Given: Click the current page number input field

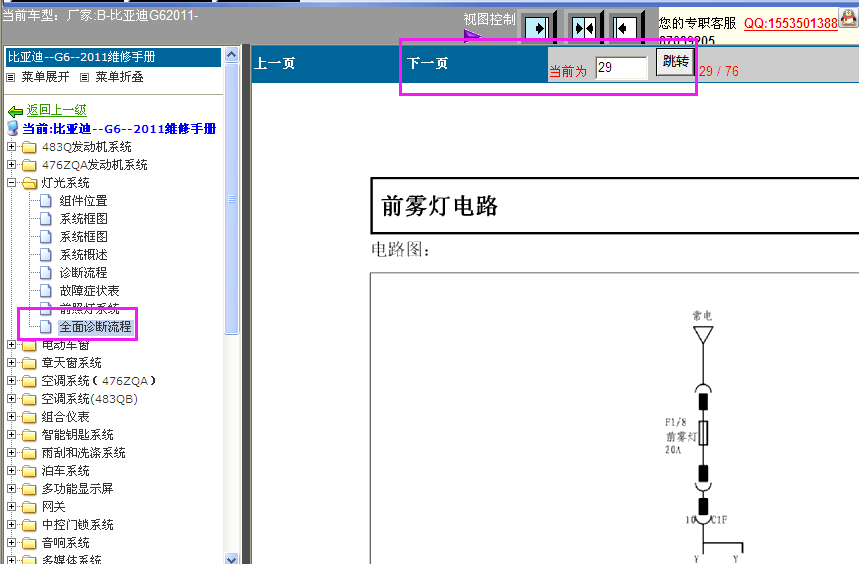Looking at the screenshot, I should tap(622, 68).
